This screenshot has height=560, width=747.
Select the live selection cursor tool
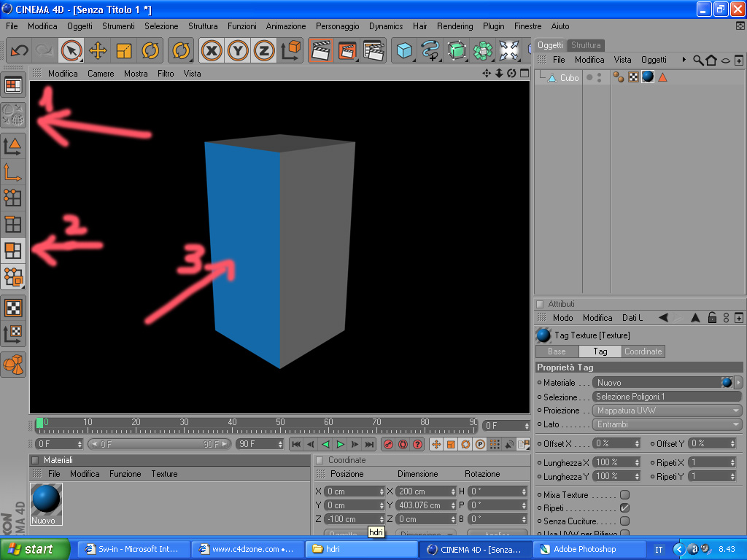[x=71, y=50]
